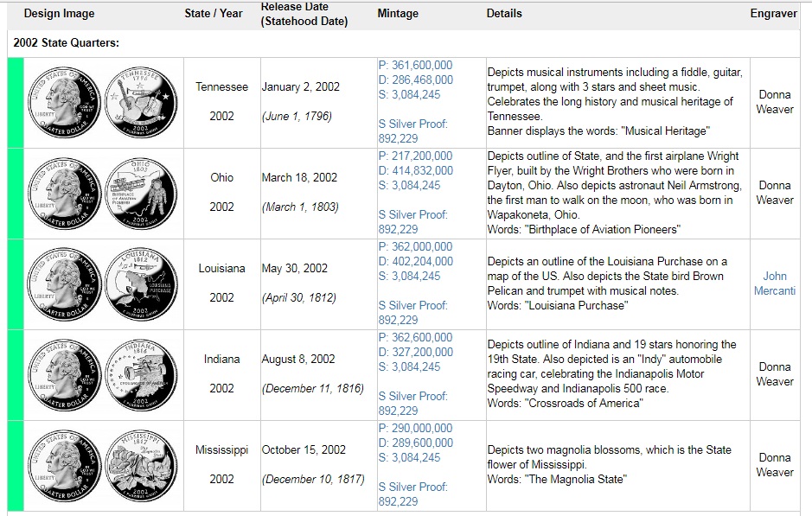Click Tennessee P mintage 361,600,000
Viewport: 812px width, 516px height.
point(415,65)
